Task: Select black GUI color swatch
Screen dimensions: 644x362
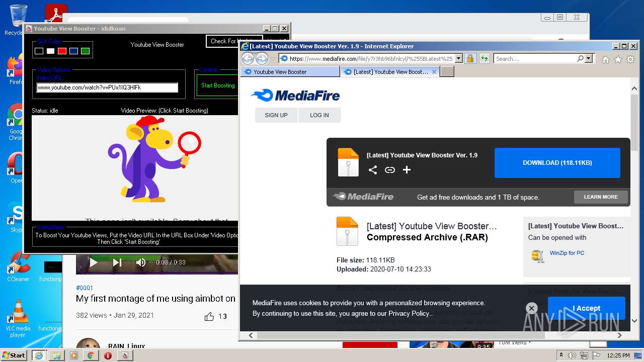Action: tap(39, 51)
